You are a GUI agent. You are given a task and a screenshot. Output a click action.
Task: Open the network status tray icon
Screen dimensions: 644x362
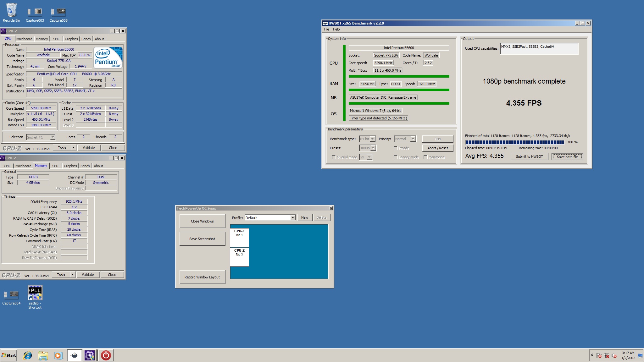[x=607, y=355]
